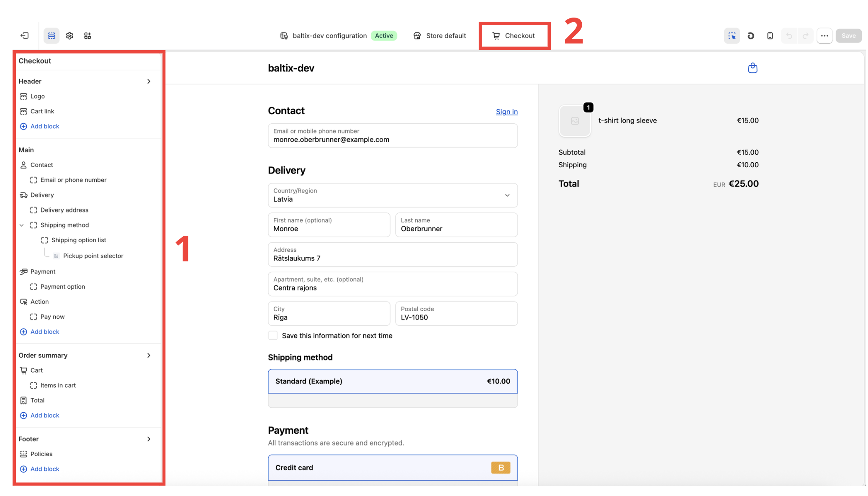The width and height of the screenshot is (868, 496).
Task: Open the Checkout page selector
Action: (x=514, y=36)
